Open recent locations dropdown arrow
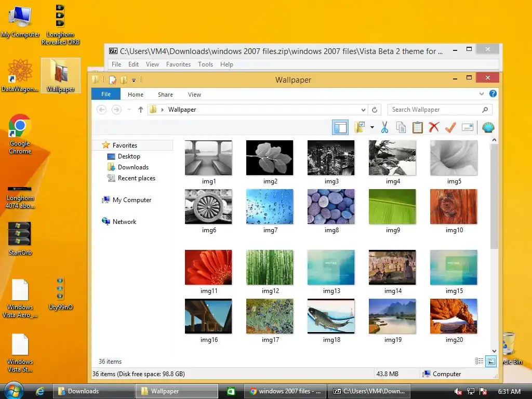The width and height of the screenshot is (532, 399). click(129, 110)
